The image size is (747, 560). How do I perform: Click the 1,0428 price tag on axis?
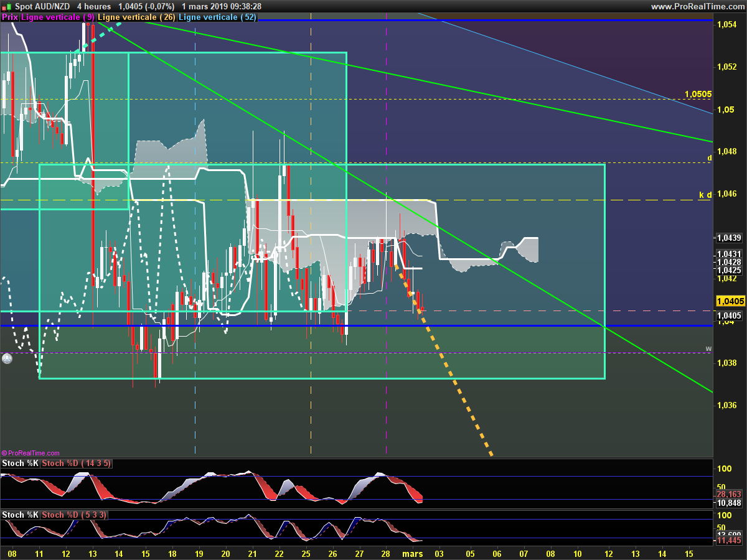(729, 263)
